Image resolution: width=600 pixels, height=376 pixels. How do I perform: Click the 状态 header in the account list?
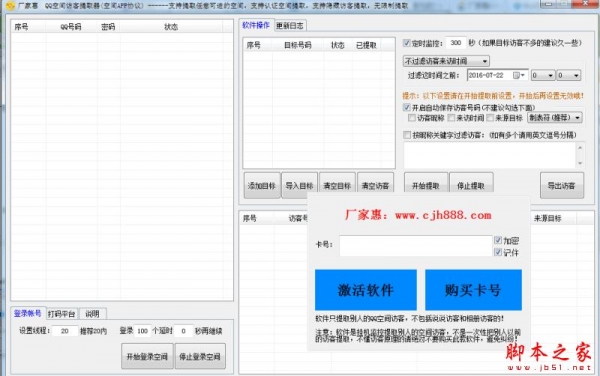point(171,27)
